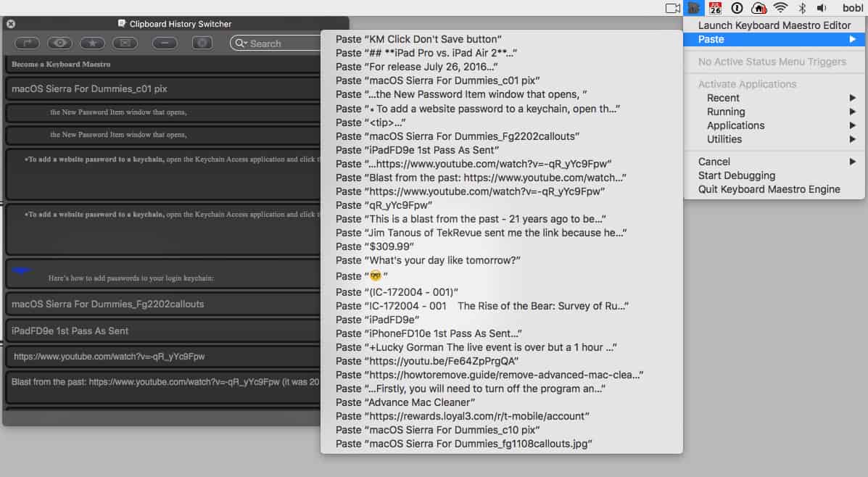This screenshot has height=477, width=868.
Task: Select the highlighted Paste menu item
Action: [x=774, y=39]
